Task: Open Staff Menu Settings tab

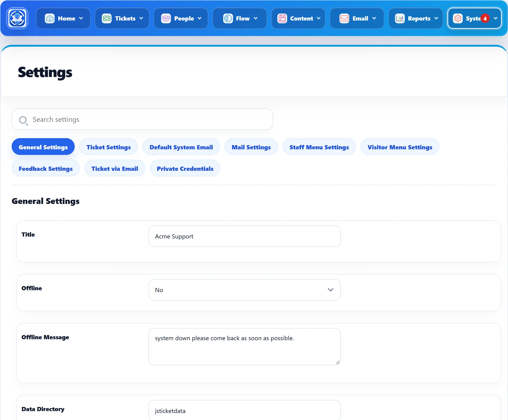Action: (319, 147)
